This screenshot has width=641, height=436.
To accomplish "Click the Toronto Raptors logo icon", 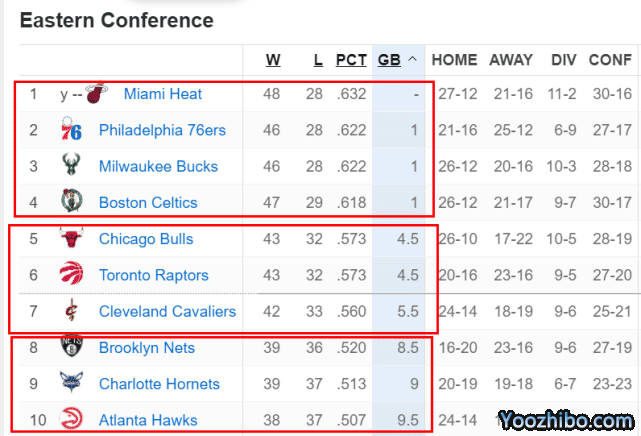I will tap(71, 275).
